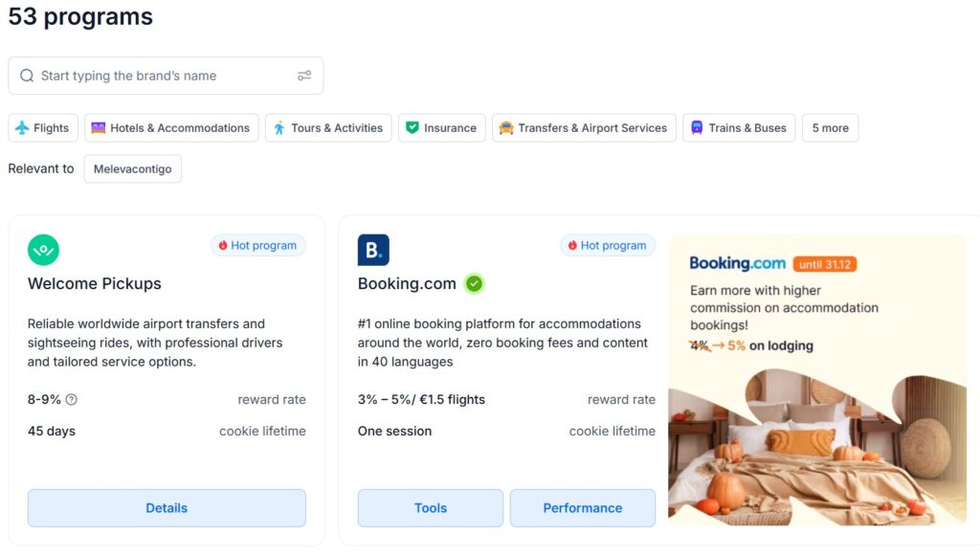The height and width of the screenshot is (556, 980).
Task: Open Details for Welcome Pickups
Action: coord(167,508)
